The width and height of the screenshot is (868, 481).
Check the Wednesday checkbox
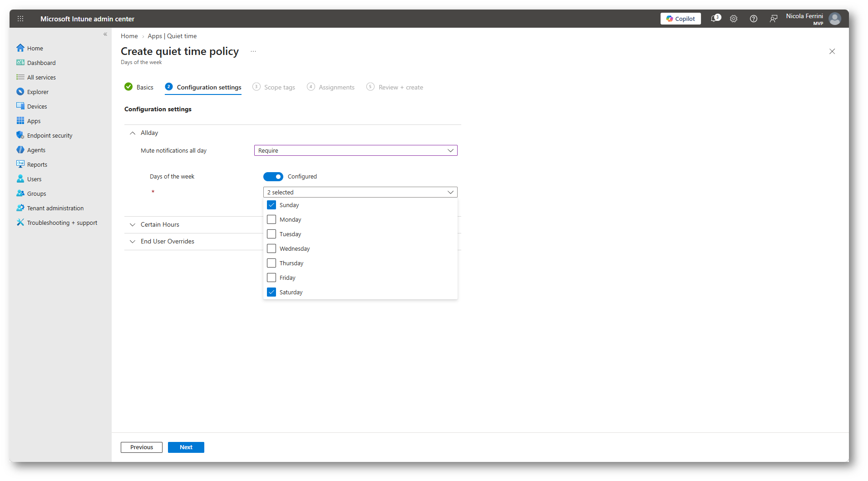click(x=271, y=248)
